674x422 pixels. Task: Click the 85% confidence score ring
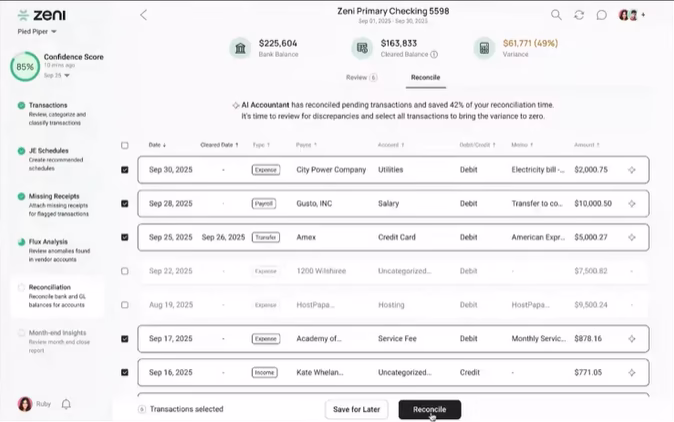coord(25,67)
